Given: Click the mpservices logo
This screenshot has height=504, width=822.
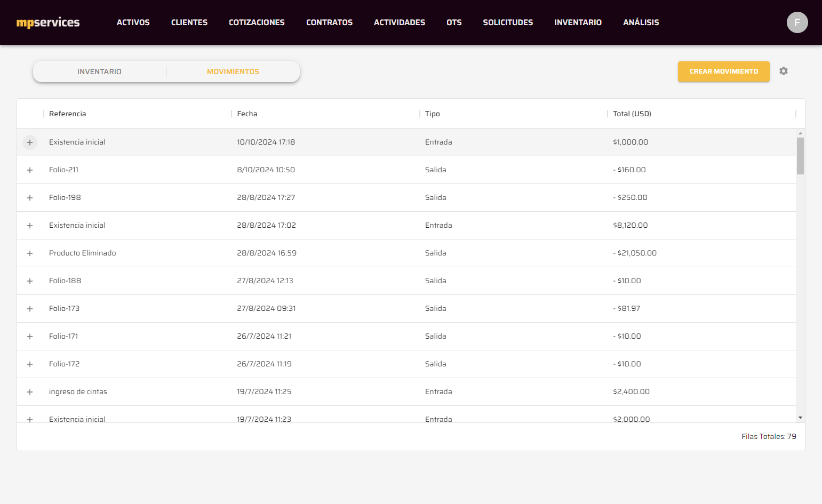Looking at the screenshot, I should [48, 22].
